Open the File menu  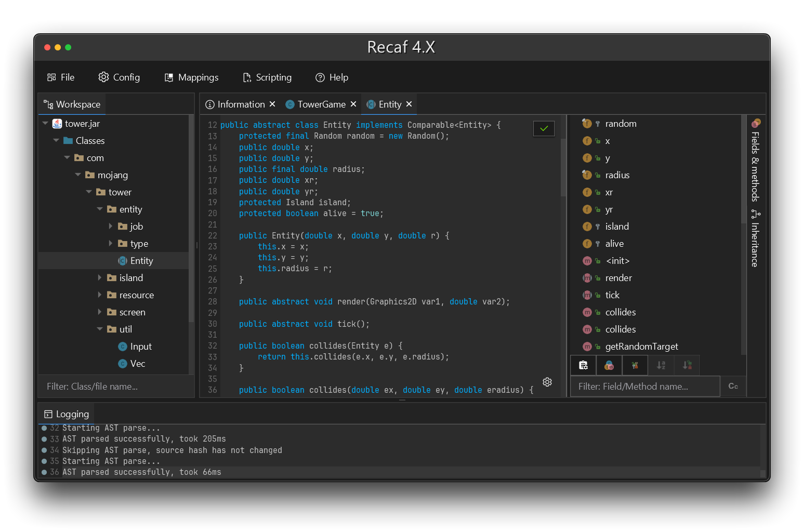click(61, 77)
